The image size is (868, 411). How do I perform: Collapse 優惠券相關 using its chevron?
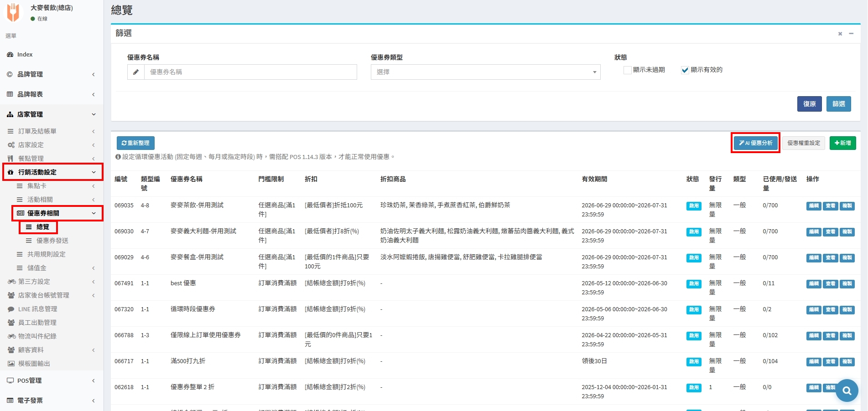click(x=94, y=213)
